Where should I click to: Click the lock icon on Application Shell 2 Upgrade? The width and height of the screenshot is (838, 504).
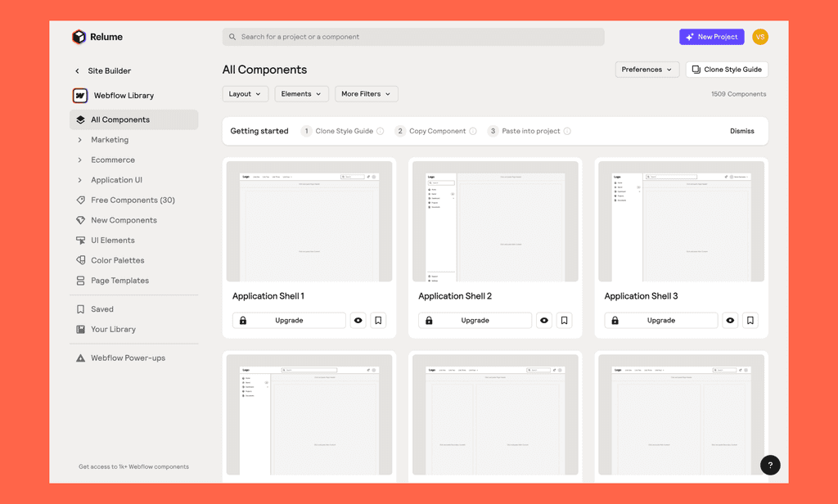(x=429, y=320)
